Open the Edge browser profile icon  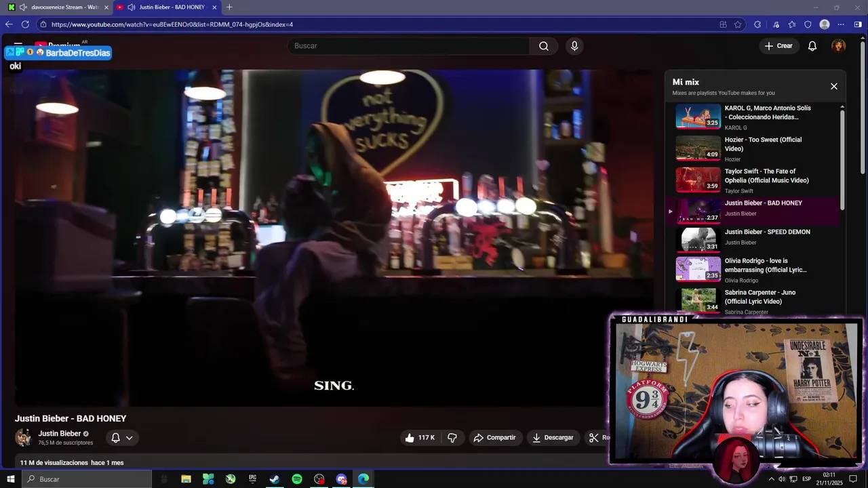pos(825,24)
